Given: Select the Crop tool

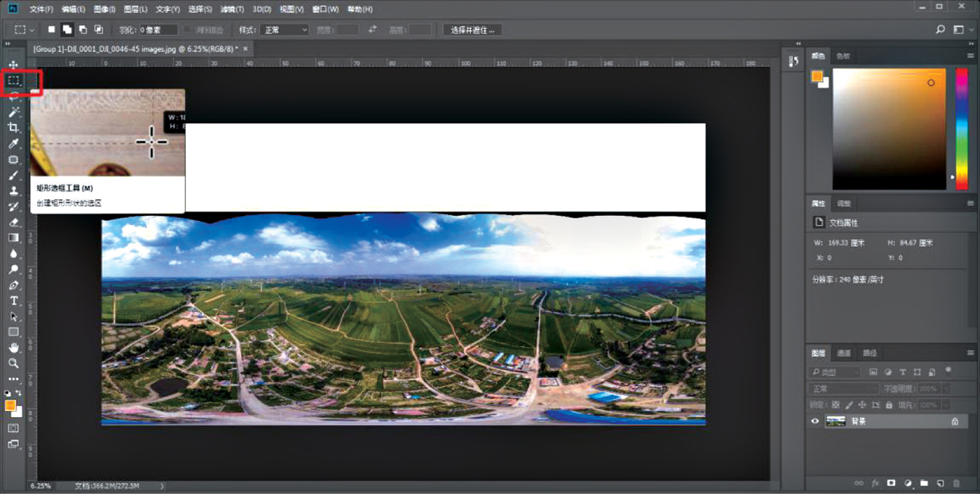Looking at the screenshot, I should [x=14, y=128].
